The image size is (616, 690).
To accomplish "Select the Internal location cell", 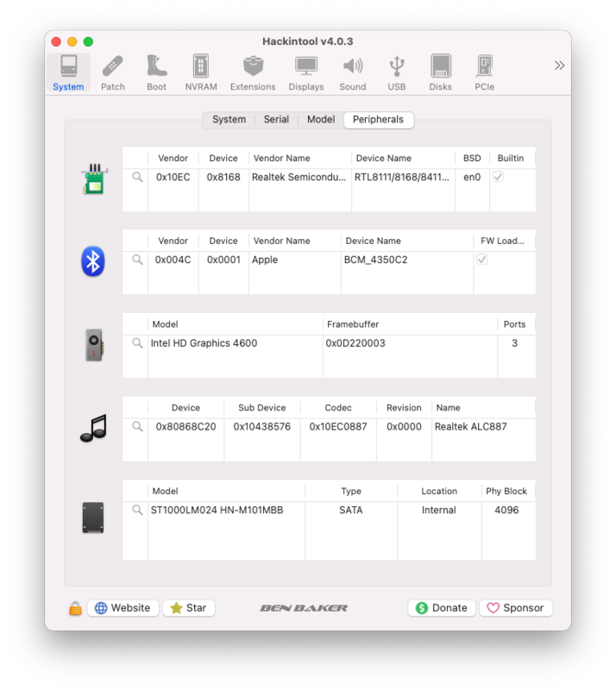I will pos(439,510).
